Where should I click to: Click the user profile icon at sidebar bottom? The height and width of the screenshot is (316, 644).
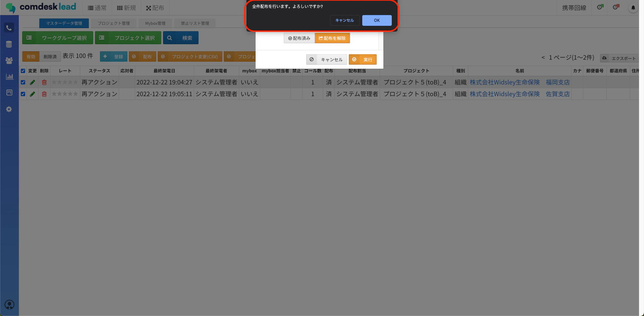click(9, 305)
